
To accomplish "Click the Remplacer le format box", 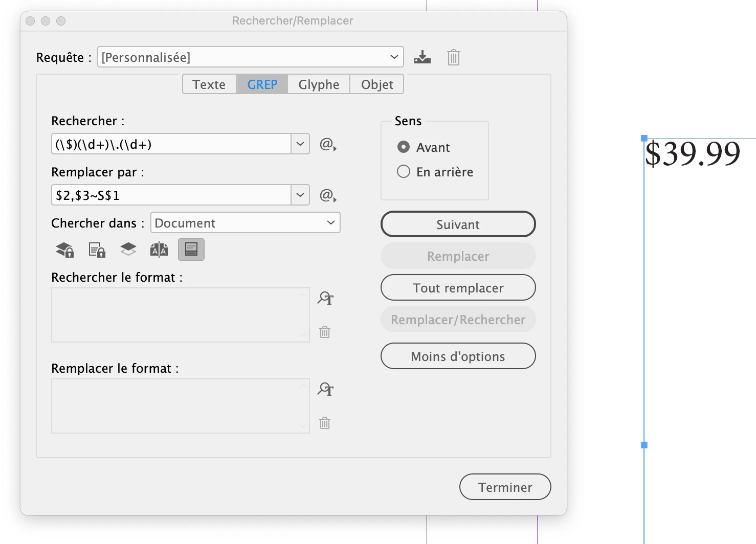I will tap(181, 406).
